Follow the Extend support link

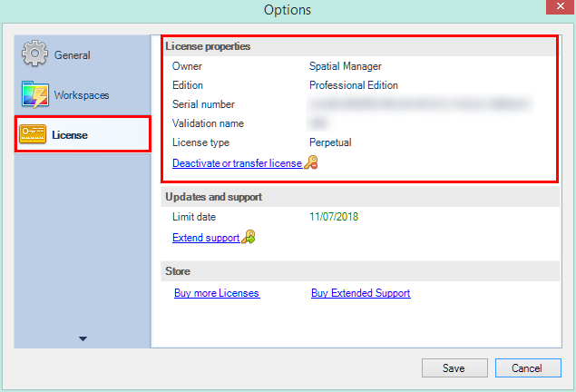206,238
